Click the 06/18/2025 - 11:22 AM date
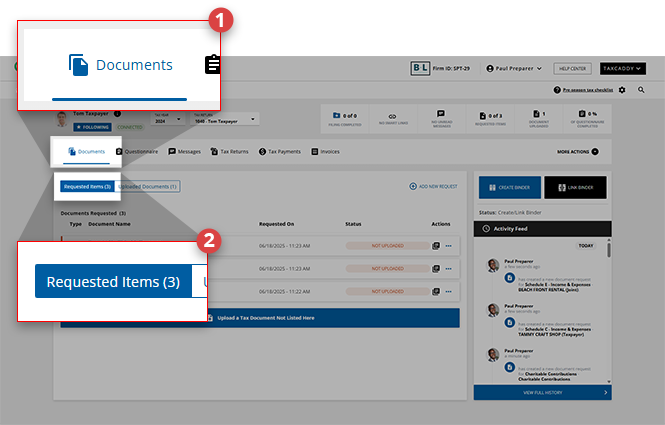 [x=284, y=291]
